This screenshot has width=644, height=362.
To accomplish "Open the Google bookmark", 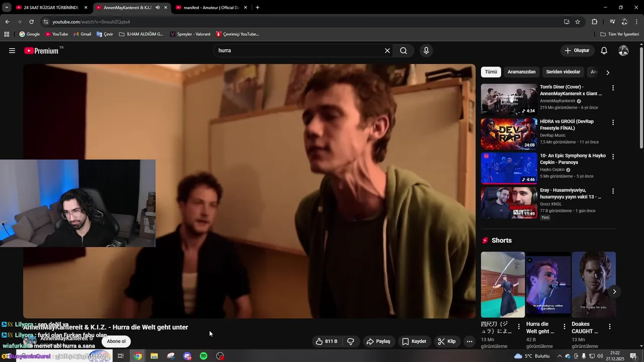I will pos(30,34).
